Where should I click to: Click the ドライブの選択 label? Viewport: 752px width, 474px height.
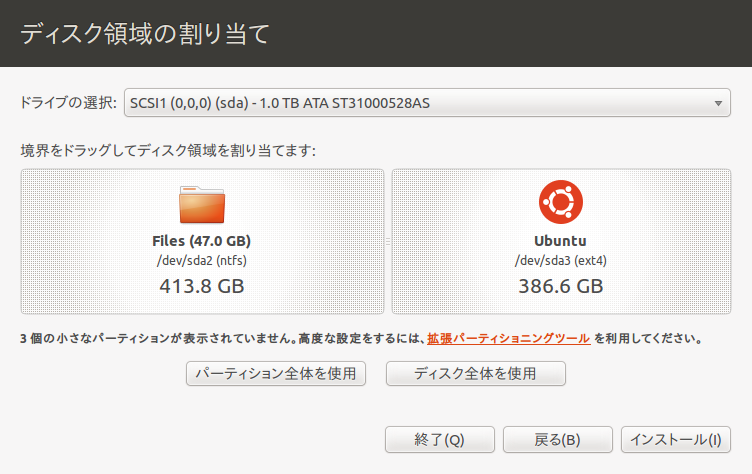pyautogui.click(x=68, y=103)
